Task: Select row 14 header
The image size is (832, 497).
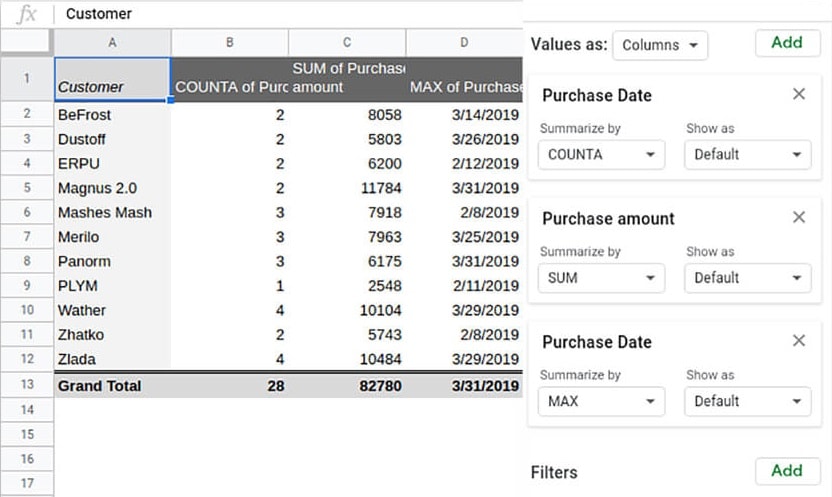Action: 27,409
